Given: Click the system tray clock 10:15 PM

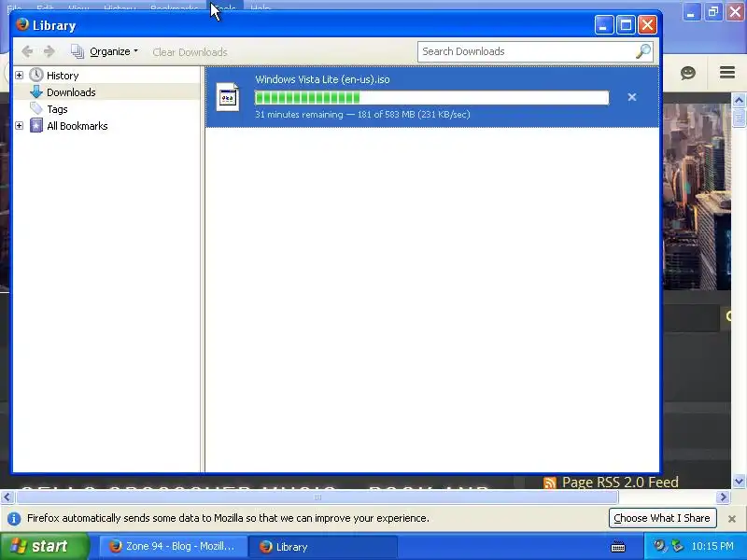Looking at the screenshot, I should [x=712, y=546].
